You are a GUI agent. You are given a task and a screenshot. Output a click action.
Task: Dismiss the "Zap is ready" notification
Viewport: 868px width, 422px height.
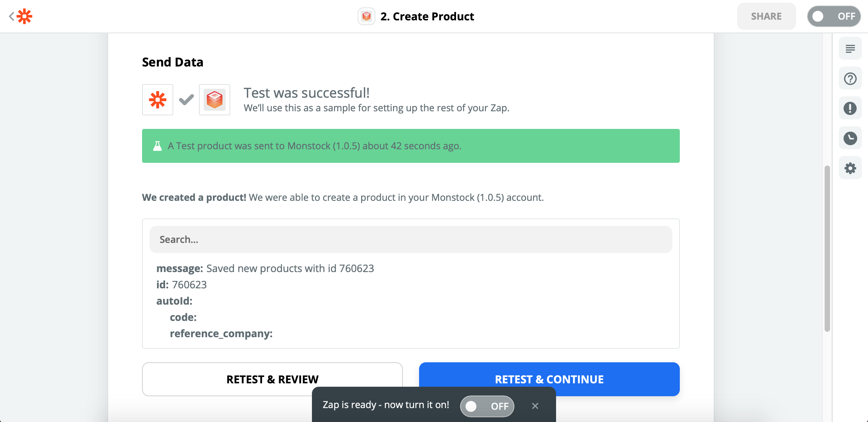click(x=535, y=406)
